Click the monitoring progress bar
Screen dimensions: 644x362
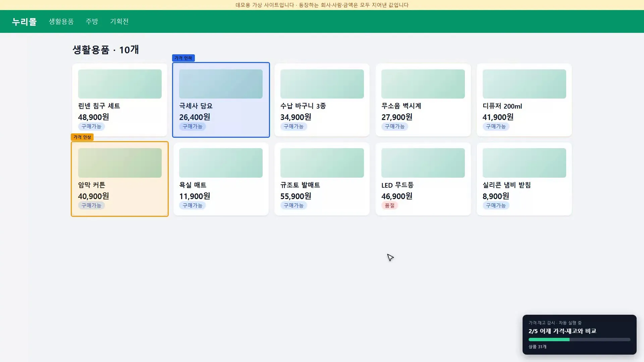click(x=579, y=340)
